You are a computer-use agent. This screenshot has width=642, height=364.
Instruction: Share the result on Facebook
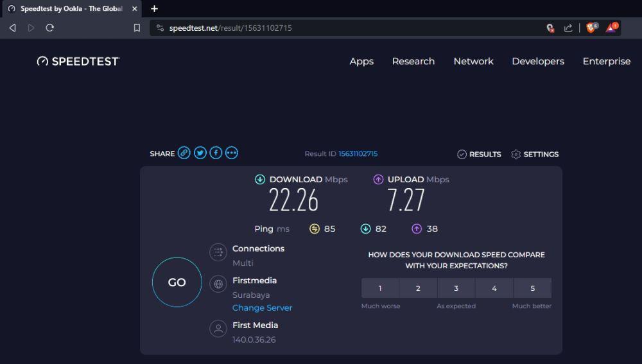coord(216,153)
